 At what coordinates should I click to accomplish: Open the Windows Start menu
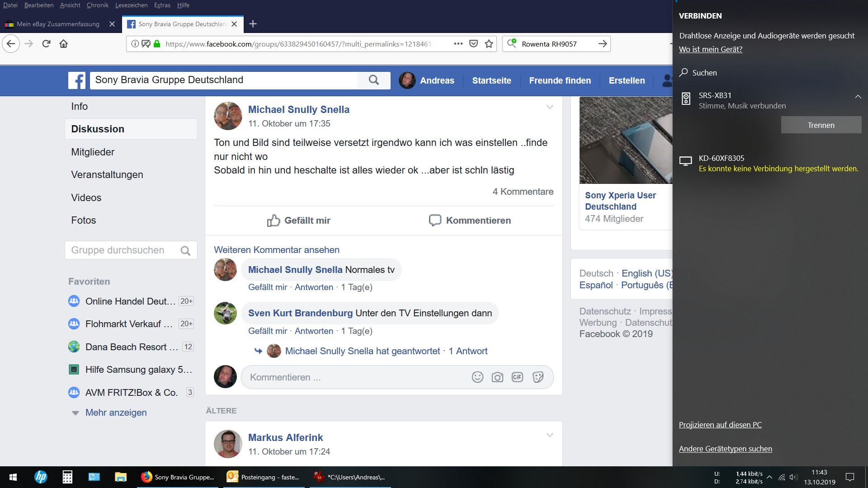pyautogui.click(x=13, y=477)
